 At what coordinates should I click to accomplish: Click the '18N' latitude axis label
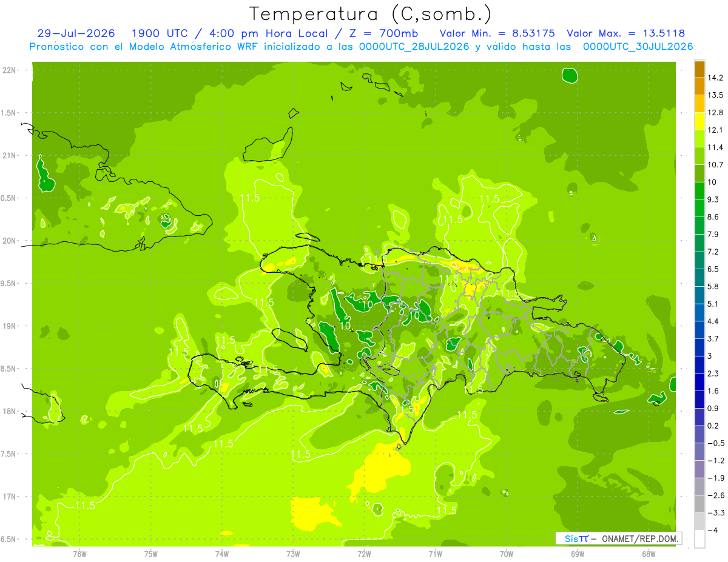click(x=9, y=411)
